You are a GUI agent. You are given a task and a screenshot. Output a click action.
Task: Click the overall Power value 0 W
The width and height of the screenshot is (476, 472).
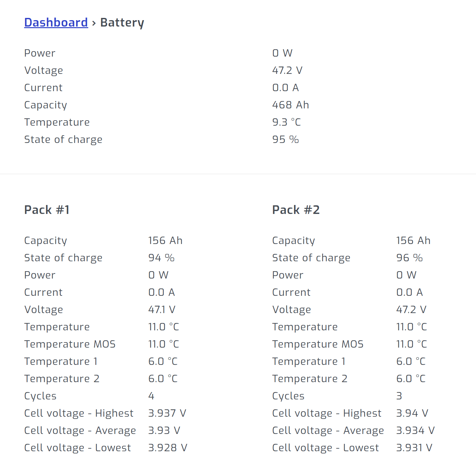tap(282, 53)
